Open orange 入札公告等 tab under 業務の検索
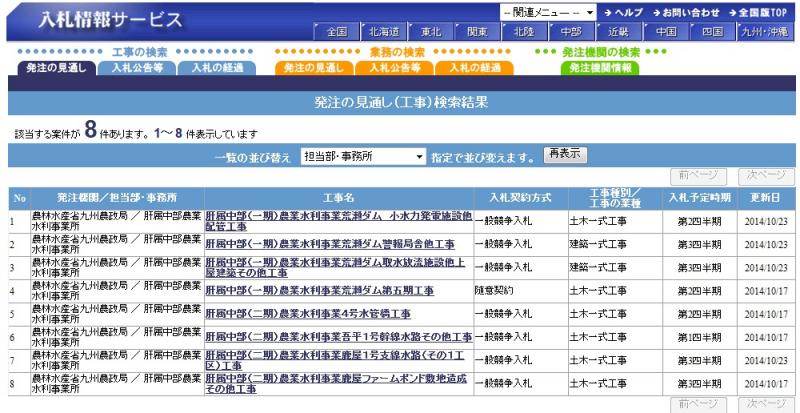This screenshot has width=800, height=413. (394, 68)
